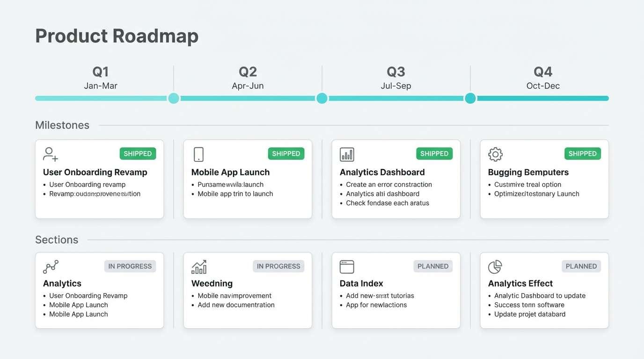The width and height of the screenshot is (644, 359).
Task: Select the mobile phone icon on Mobile App Launch
Action: click(198, 154)
